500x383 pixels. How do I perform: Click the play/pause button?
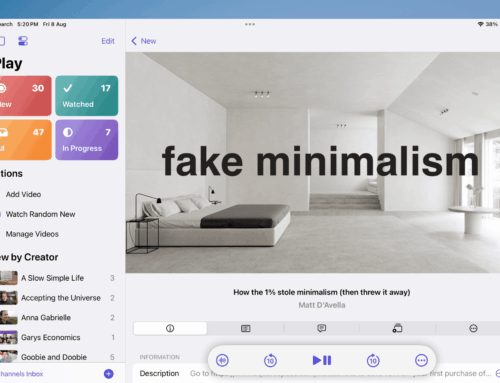point(322,360)
